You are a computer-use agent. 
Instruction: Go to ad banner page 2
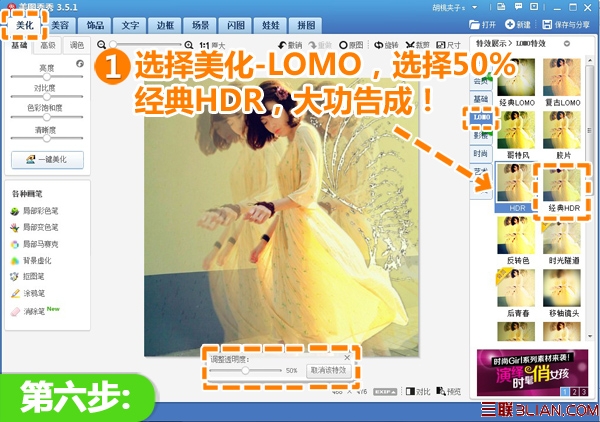point(574,391)
